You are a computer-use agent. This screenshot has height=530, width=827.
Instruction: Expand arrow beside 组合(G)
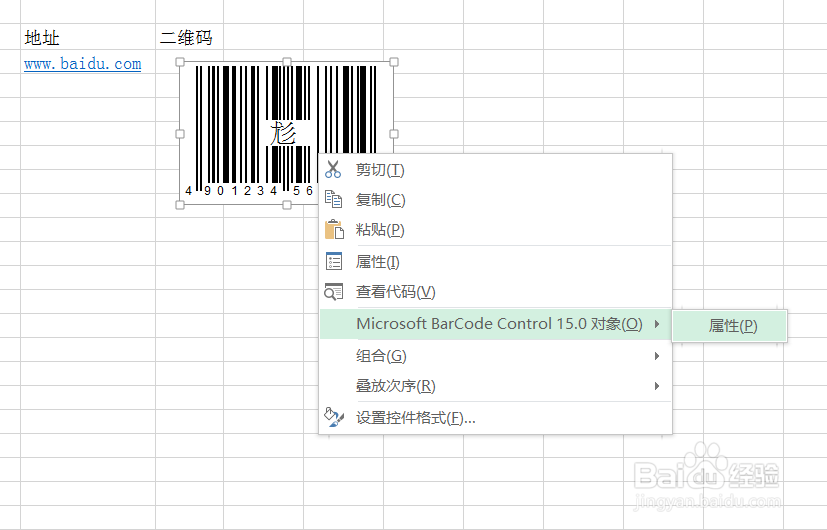coord(657,356)
